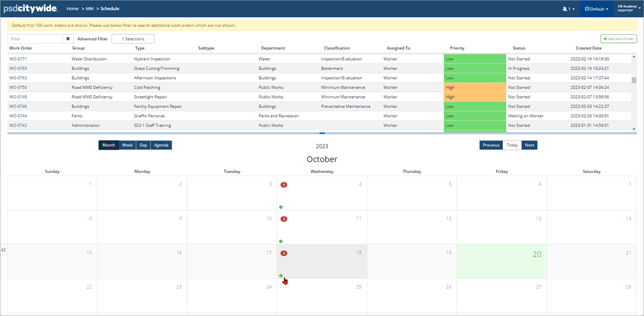Click the Add Work Order button
644x316 pixels.
[x=619, y=39]
